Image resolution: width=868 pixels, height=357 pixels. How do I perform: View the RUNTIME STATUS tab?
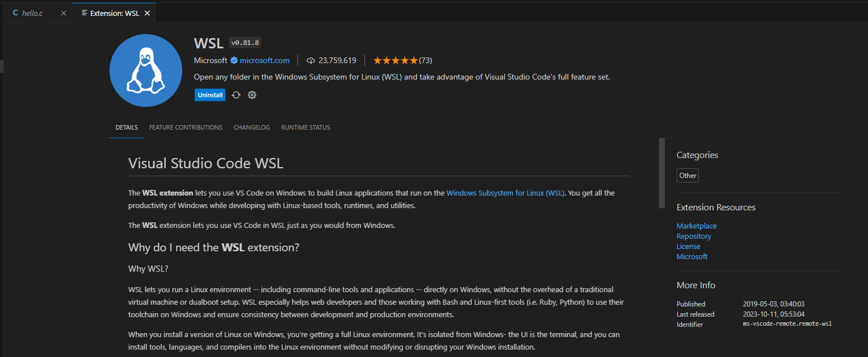(x=305, y=127)
